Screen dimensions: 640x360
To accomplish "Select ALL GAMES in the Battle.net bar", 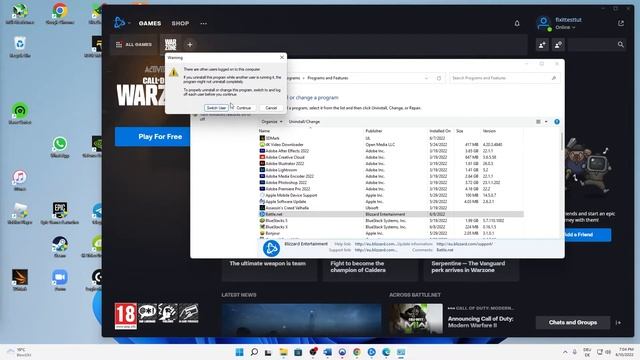I will coord(134,44).
